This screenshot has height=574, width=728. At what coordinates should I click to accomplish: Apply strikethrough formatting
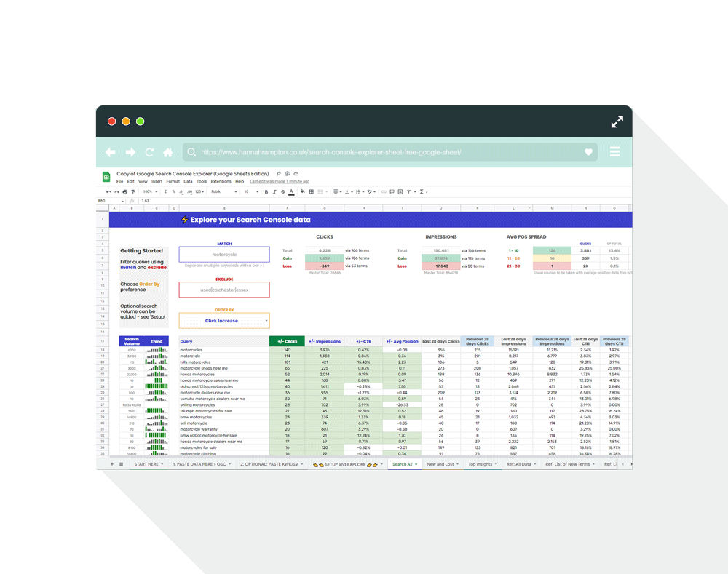[282, 191]
